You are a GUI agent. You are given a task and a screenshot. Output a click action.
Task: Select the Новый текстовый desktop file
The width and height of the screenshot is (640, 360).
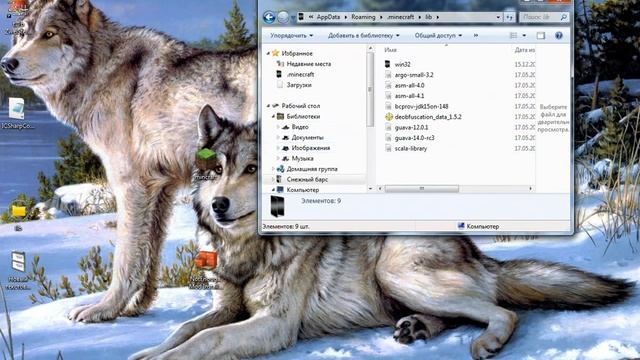[x=18, y=261]
